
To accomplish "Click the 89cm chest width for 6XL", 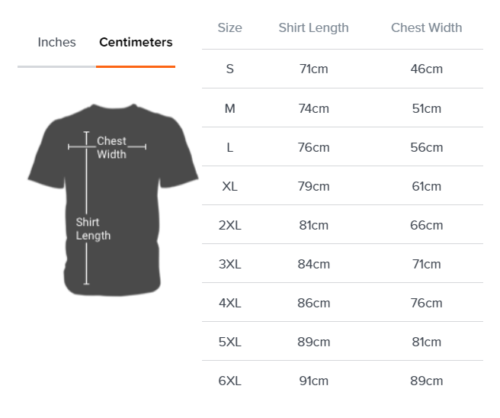I will point(426,381).
